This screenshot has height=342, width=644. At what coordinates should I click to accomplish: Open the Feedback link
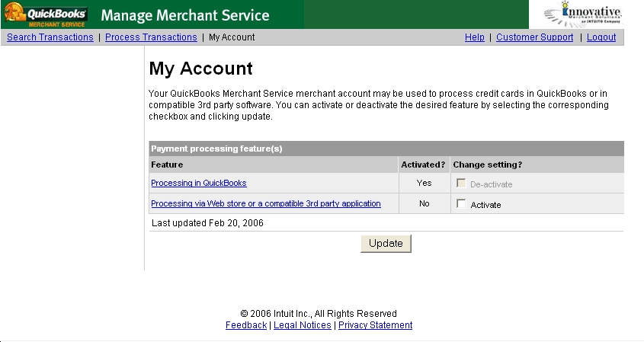click(246, 325)
